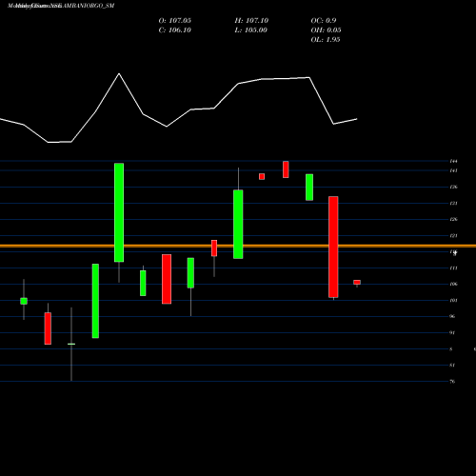Click the 91 price axis label
This screenshot has height=476, width=476.
coord(452,333)
